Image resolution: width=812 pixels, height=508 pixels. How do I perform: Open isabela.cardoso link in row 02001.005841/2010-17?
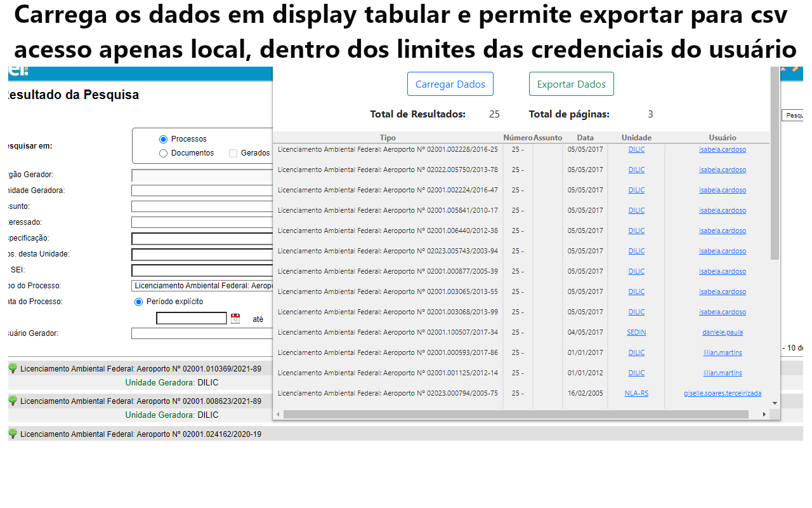[723, 210]
